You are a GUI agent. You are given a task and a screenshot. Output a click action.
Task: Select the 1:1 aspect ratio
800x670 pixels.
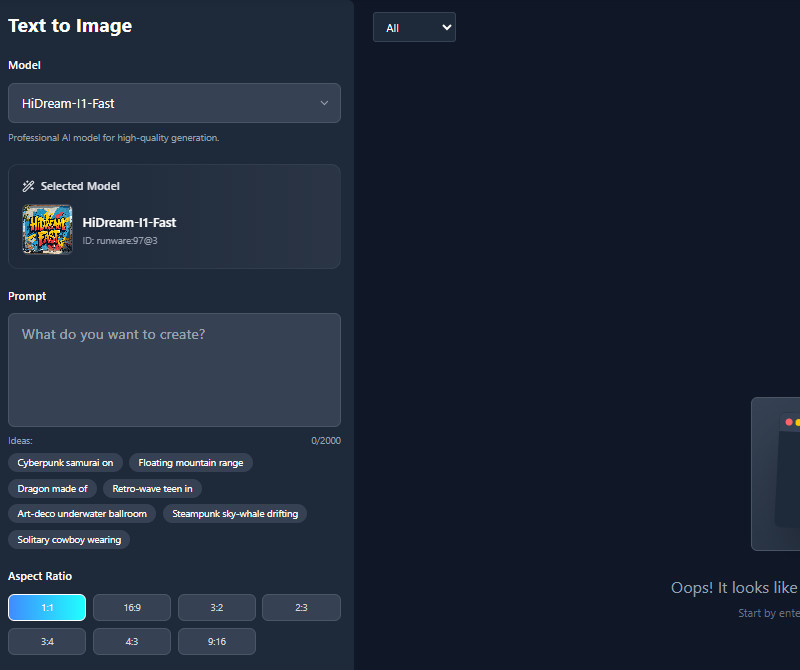tap(47, 608)
